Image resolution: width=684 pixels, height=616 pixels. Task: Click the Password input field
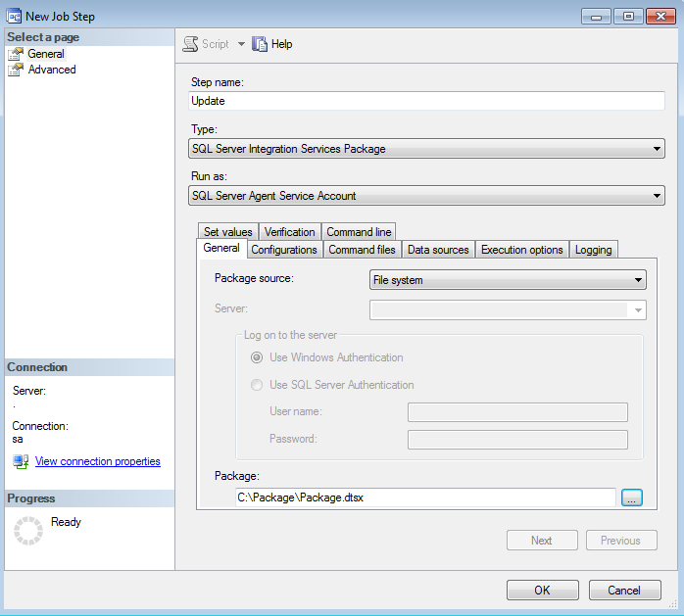(517, 440)
